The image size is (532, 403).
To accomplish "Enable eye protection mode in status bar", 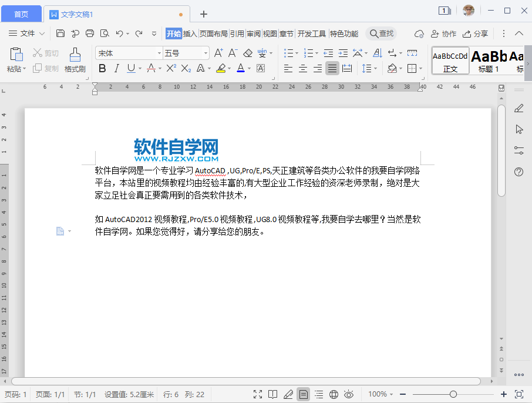I will tap(349, 394).
